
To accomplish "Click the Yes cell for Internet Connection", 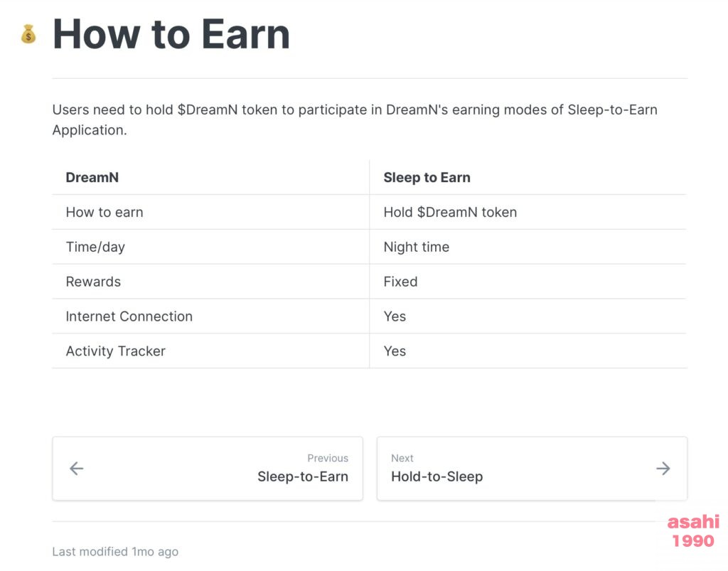I will pyautogui.click(x=395, y=316).
